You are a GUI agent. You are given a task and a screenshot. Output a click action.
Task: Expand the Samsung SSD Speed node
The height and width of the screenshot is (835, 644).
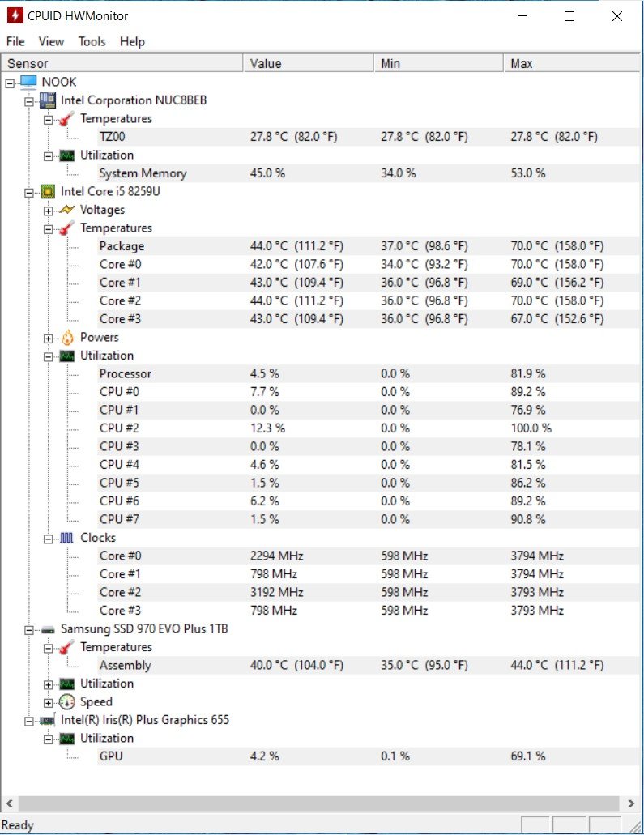(49, 702)
